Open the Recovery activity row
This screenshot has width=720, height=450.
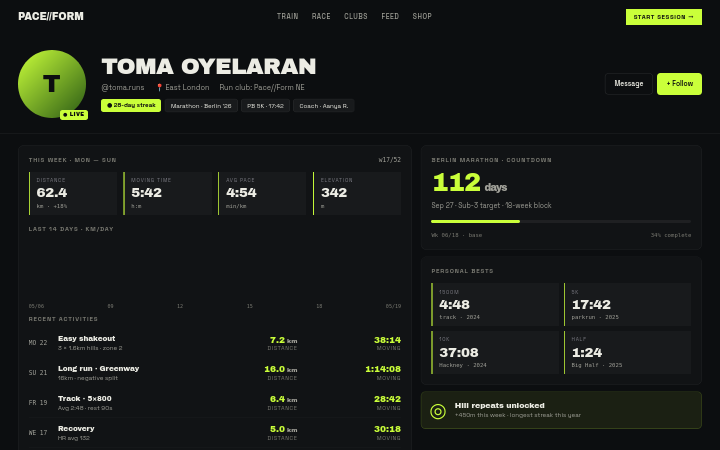click(214, 433)
